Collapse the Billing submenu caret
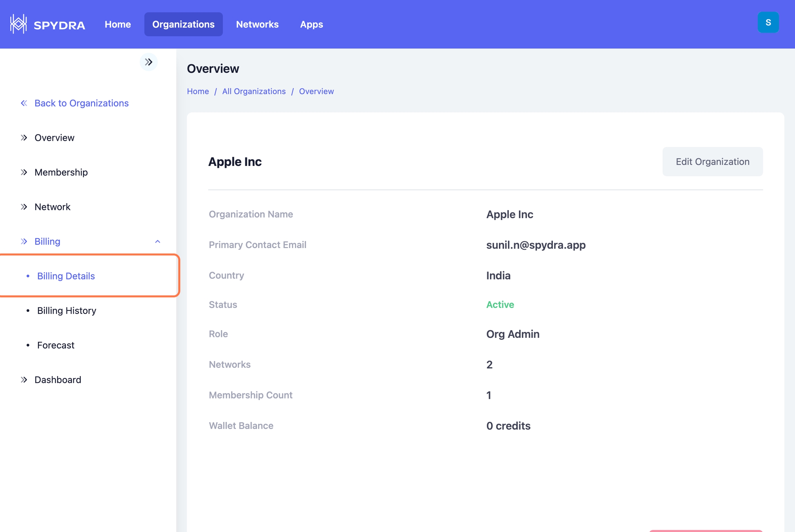The height and width of the screenshot is (532, 795). click(158, 242)
